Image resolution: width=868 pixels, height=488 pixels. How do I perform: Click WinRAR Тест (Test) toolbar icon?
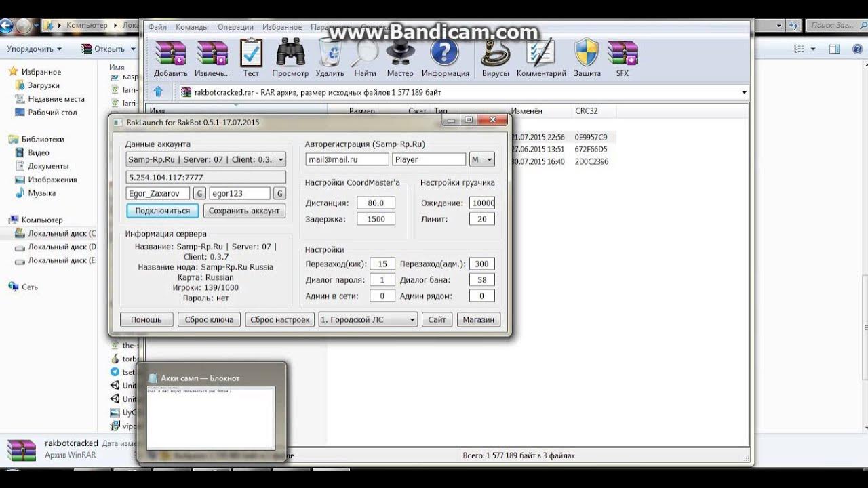point(251,54)
